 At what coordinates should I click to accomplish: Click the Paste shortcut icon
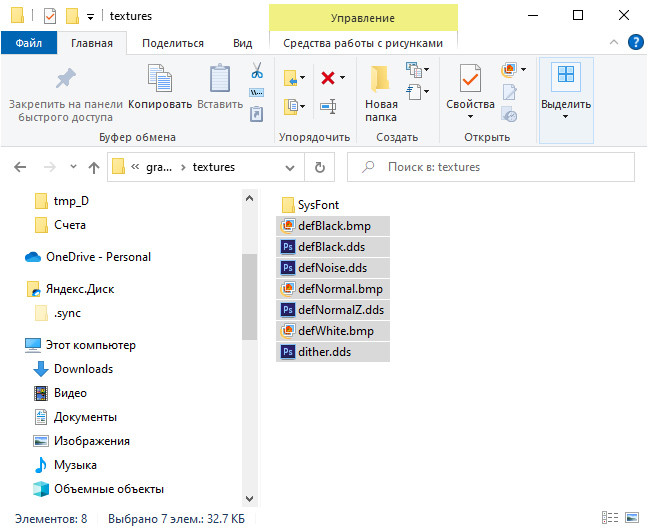coord(257,114)
